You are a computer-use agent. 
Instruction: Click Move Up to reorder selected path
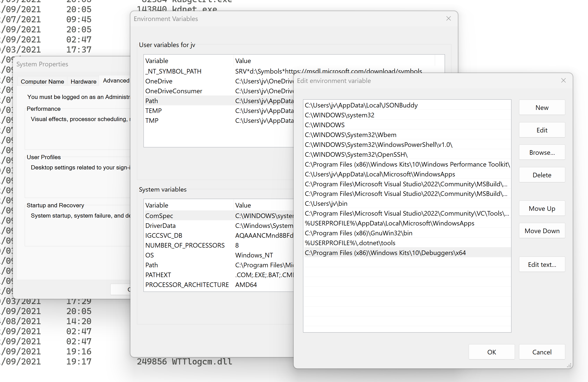pyautogui.click(x=542, y=208)
